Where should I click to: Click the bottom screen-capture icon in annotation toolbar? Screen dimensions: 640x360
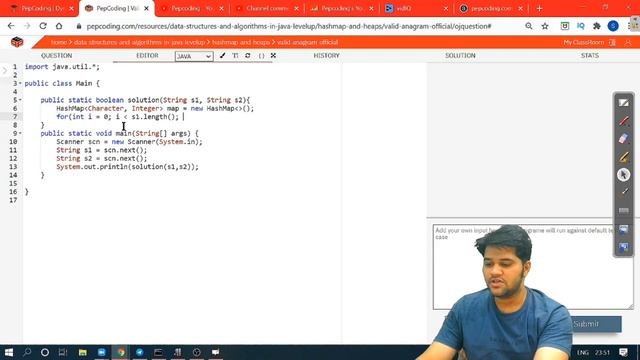[623, 247]
